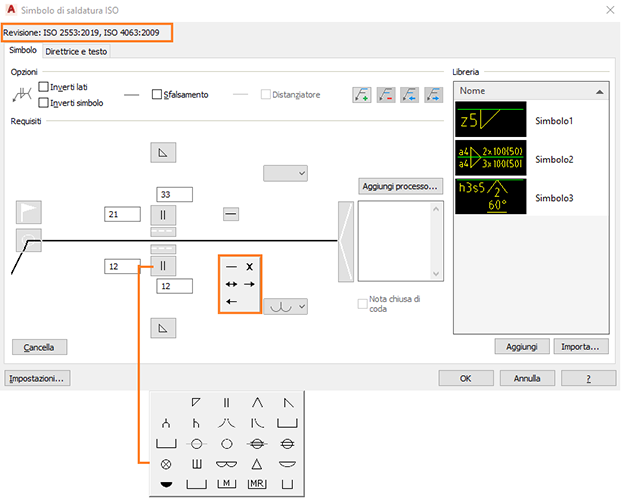624x498 pixels.
Task: Click Cancella button
Action: click(x=39, y=347)
